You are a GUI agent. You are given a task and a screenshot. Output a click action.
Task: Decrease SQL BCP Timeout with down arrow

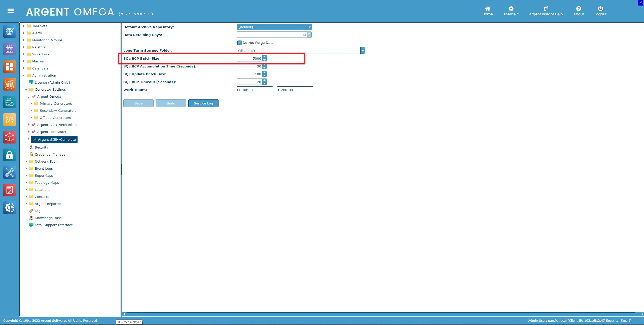pos(264,83)
